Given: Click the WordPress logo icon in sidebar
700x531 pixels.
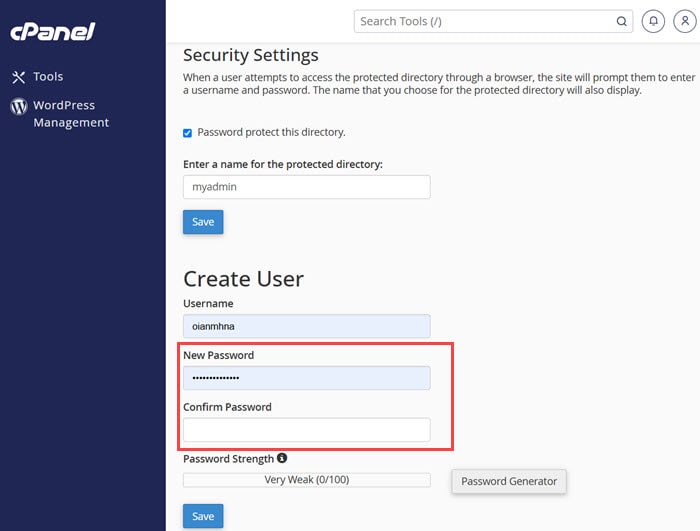Looking at the screenshot, I should 18,106.
